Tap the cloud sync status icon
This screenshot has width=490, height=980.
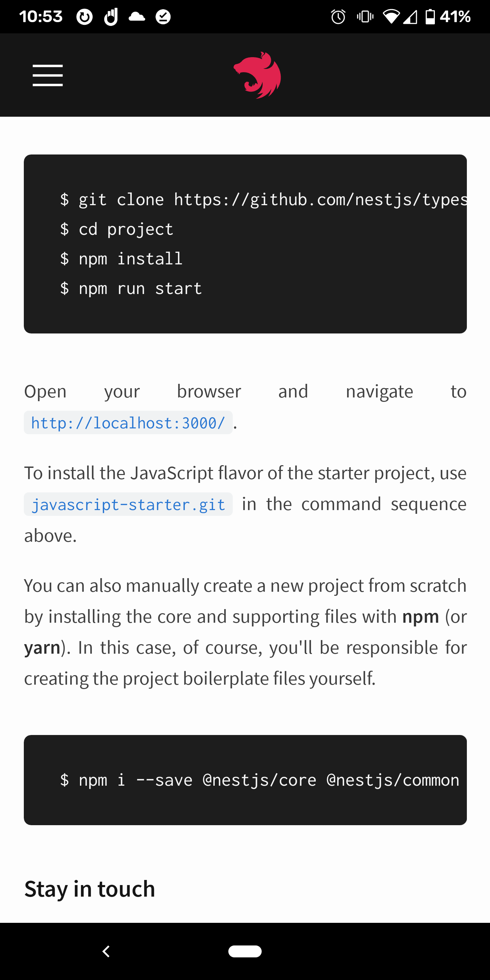click(x=137, y=16)
